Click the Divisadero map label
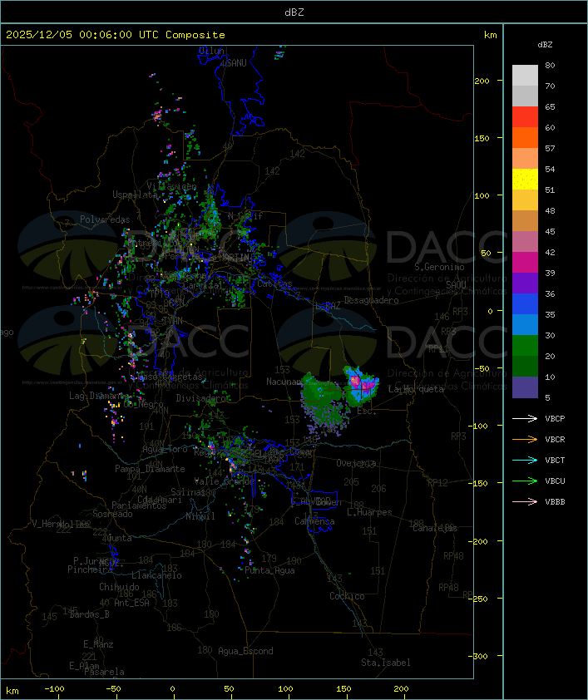The width and height of the screenshot is (588, 700). click(x=201, y=397)
